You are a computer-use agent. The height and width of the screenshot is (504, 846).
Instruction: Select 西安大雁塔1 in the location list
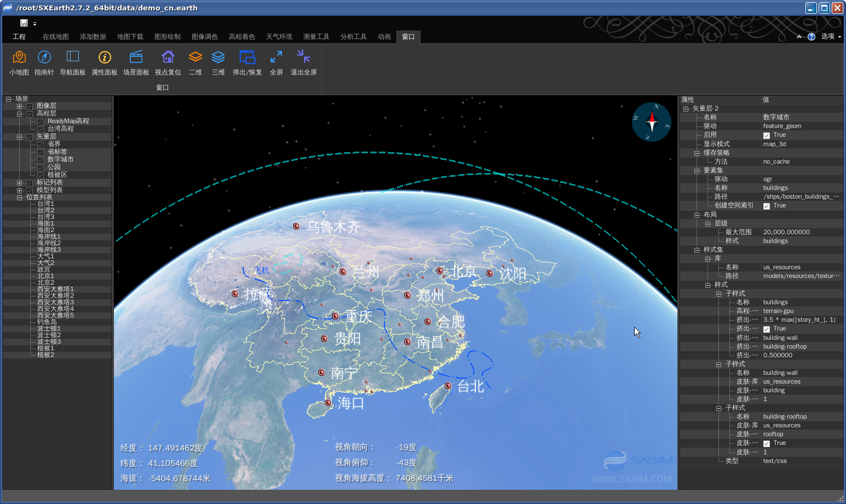[55, 289]
